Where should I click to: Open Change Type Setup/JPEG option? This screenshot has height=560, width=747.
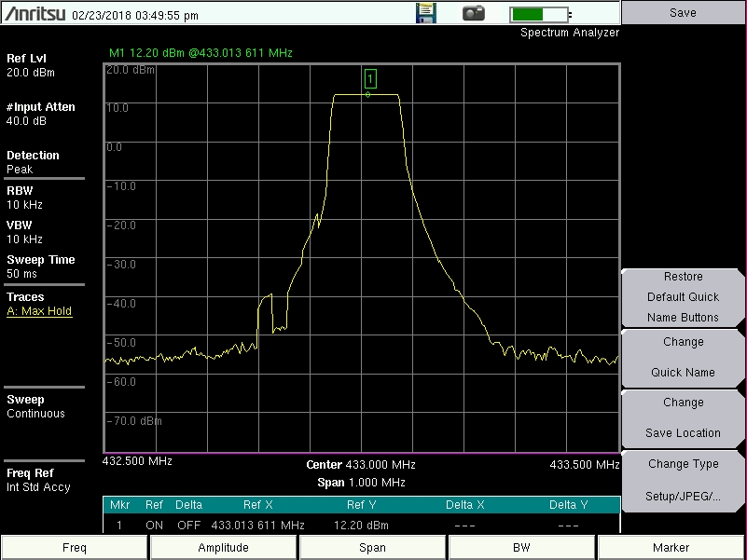[684, 480]
